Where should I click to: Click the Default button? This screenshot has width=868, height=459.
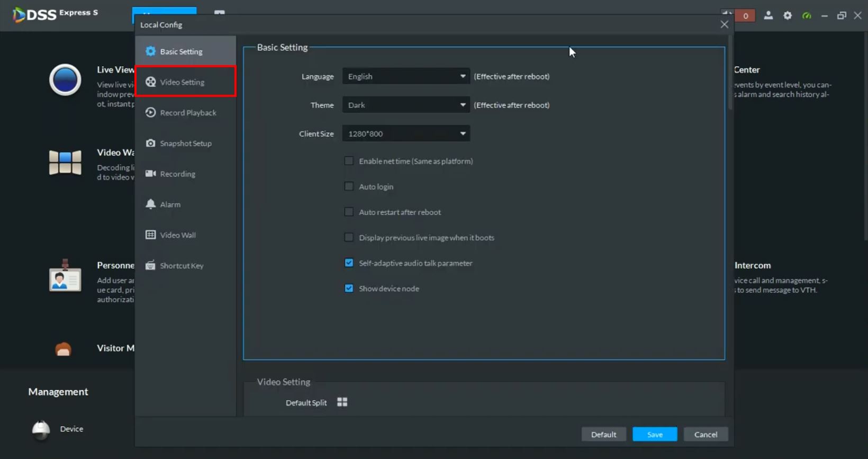[x=603, y=434]
